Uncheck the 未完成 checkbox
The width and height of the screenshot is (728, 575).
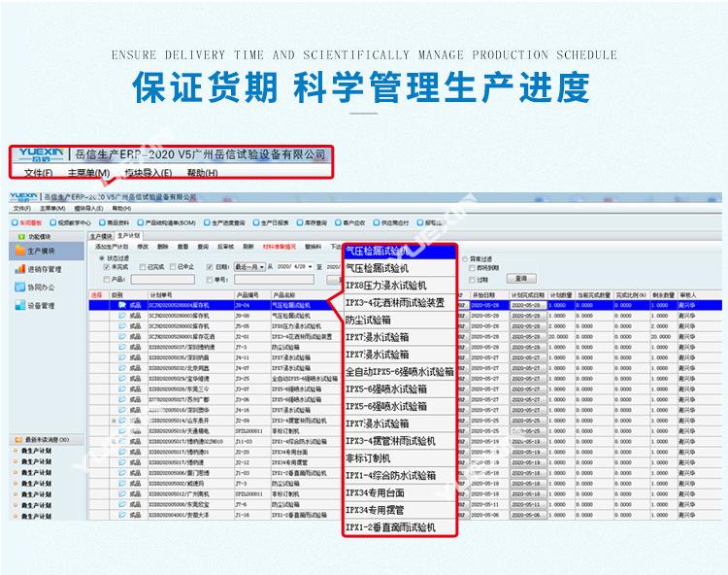(107, 267)
